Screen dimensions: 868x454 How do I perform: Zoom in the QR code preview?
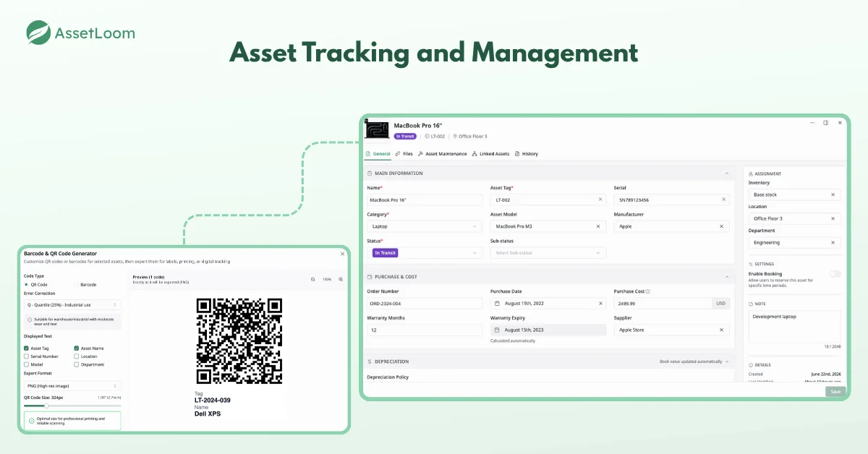[x=340, y=279]
